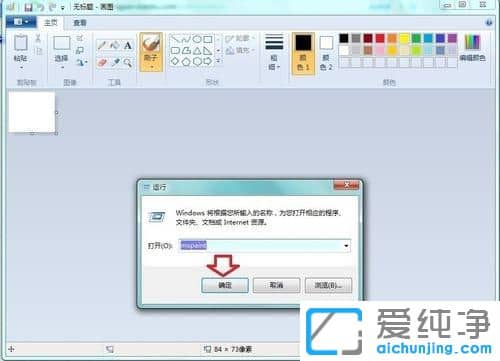
Task: Click 浏览(B)... in the Run dialog
Action: pyautogui.click(x=328, y=285)
